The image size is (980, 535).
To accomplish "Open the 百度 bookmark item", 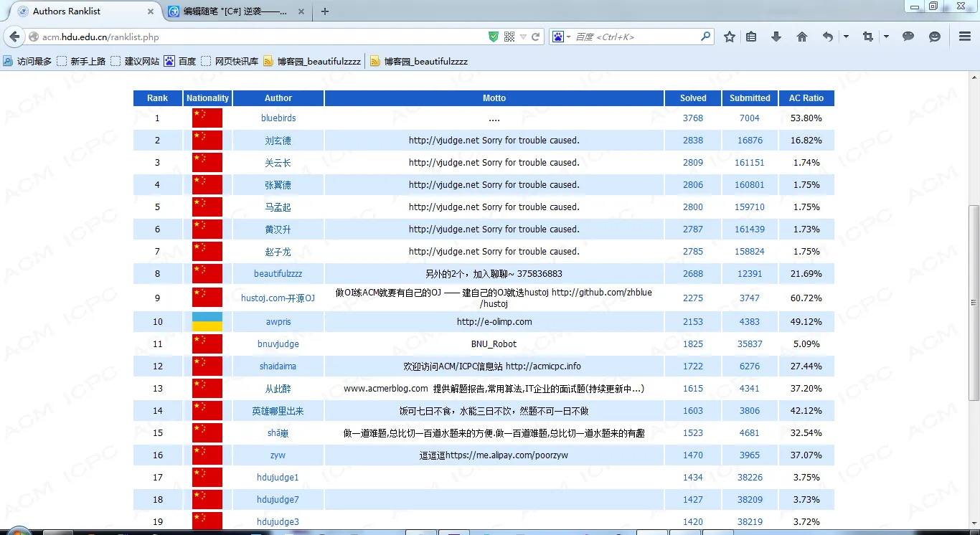I will coord(180,62).
